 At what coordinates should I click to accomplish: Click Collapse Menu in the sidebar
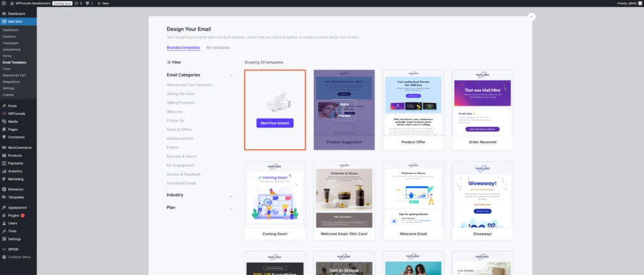pos(18,257)
